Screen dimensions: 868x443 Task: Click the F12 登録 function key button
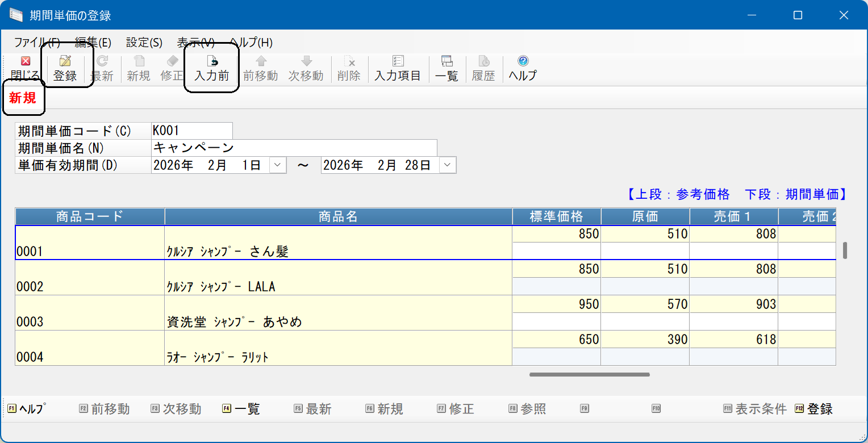814,408
